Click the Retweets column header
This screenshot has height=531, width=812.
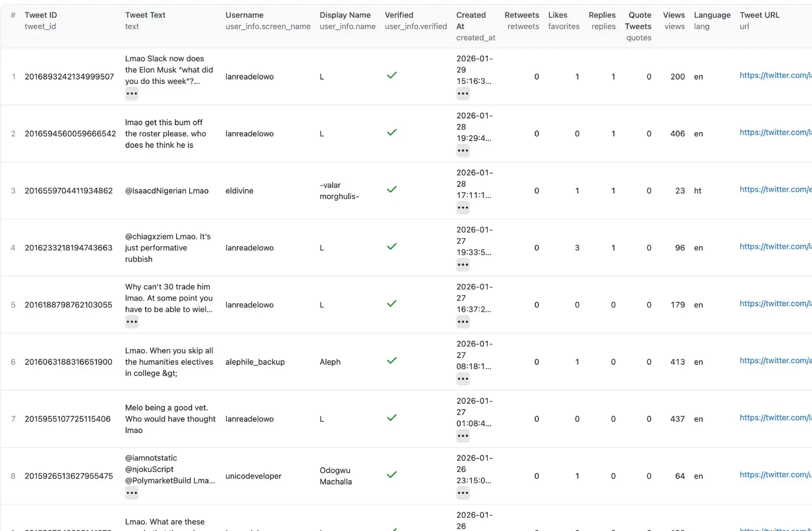(x=521, y=15)
